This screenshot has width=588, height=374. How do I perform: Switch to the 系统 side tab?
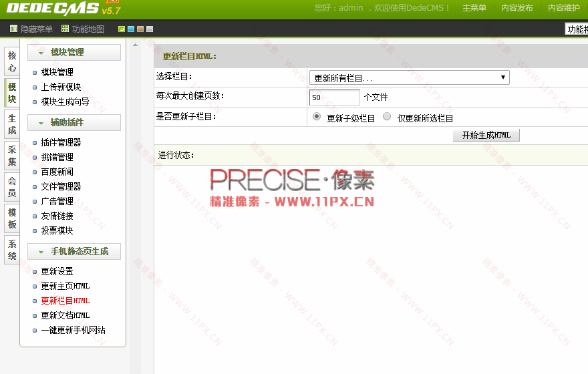pos(12,250)
